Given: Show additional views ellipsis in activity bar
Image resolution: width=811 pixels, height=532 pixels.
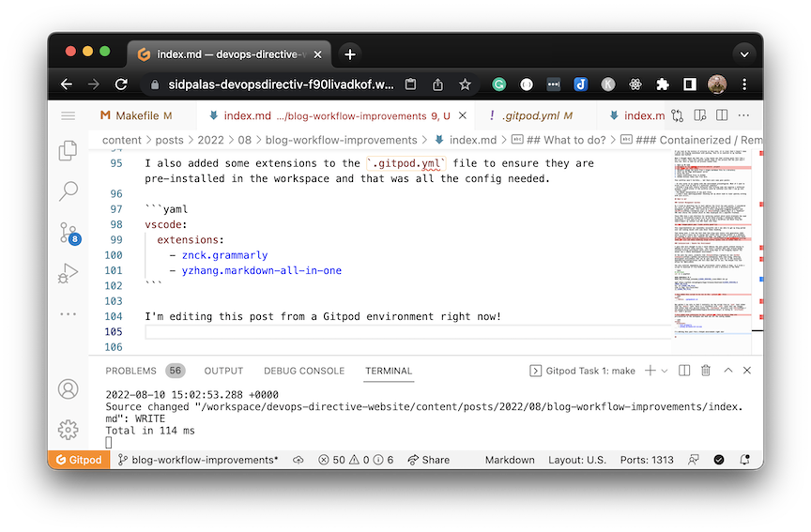Looking at the screenshot, I should coord(68,313).
